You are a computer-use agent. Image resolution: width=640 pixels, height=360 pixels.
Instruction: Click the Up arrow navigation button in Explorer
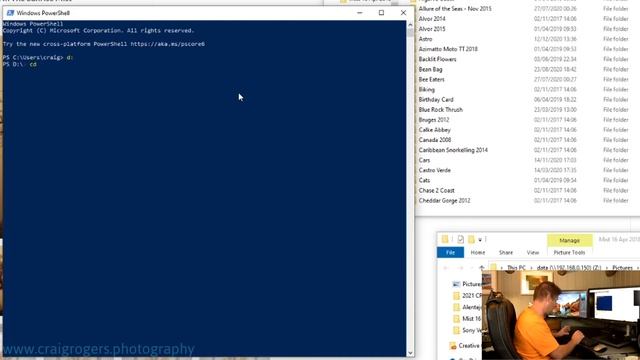482,268
